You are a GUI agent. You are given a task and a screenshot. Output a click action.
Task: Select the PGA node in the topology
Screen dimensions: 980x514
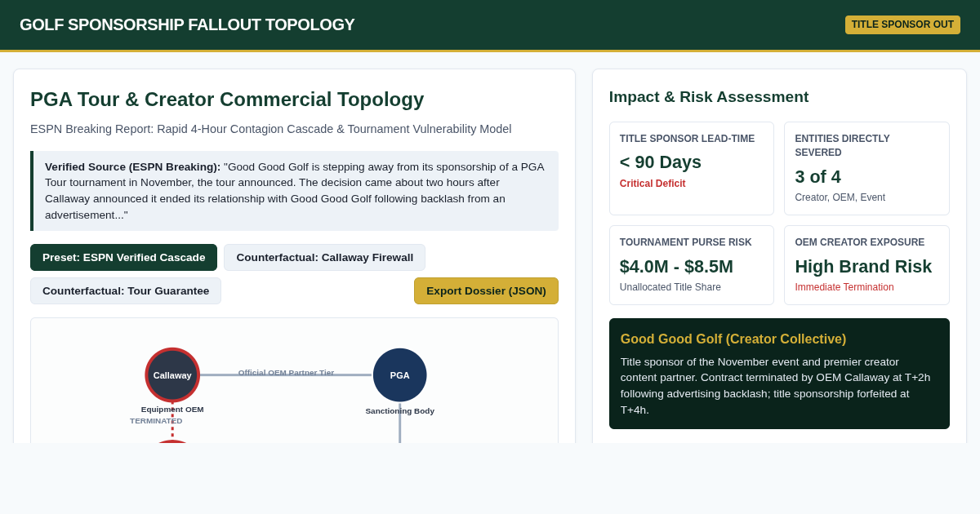coord(400,375)
